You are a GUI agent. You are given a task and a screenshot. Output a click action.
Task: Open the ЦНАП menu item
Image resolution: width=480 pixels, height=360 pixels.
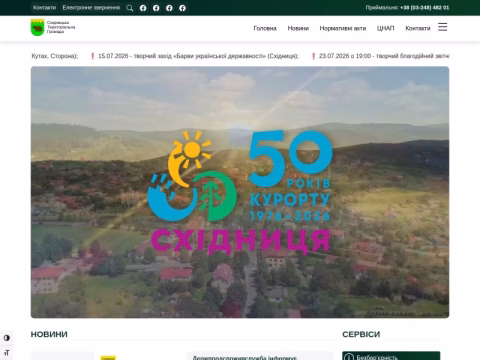[x=386, y=28]
